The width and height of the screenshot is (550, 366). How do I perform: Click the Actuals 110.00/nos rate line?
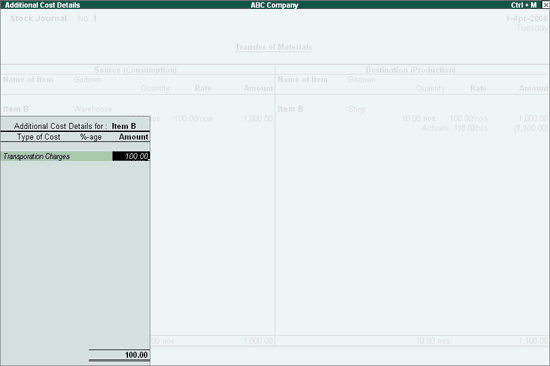point(454,128)
